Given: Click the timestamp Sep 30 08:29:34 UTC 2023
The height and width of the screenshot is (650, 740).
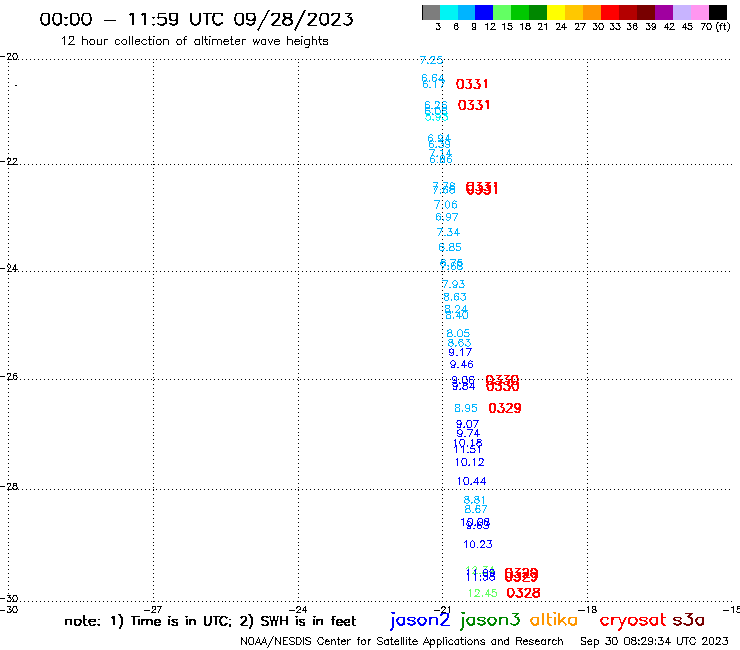Looking at the screenshot, I should 654,641.
